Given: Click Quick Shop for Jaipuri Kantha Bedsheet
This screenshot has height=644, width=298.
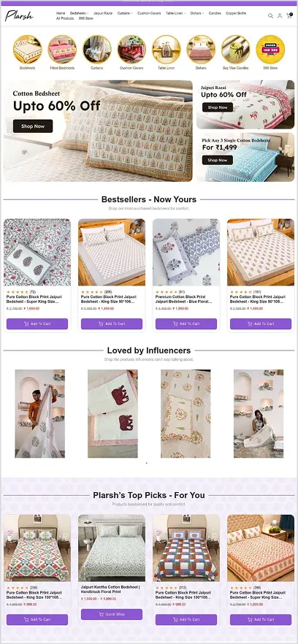Looking at the screenshot, I should [x=112, y=615].
